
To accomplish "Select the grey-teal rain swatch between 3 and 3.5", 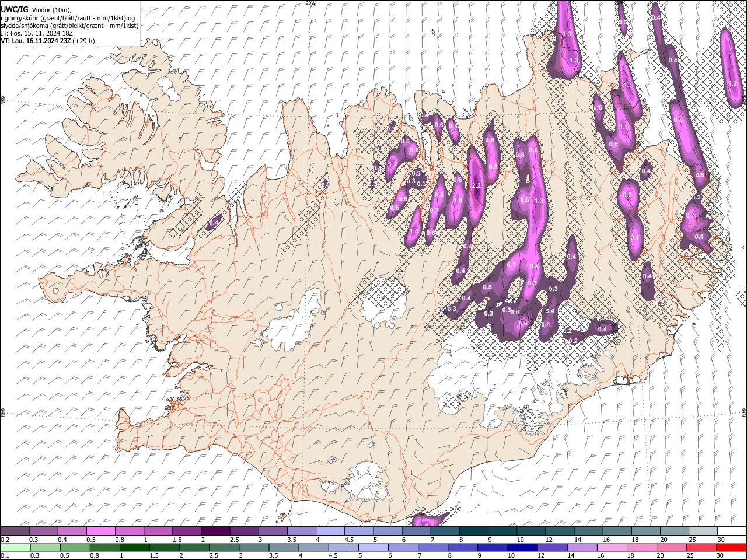I will [x=253, y=547].
